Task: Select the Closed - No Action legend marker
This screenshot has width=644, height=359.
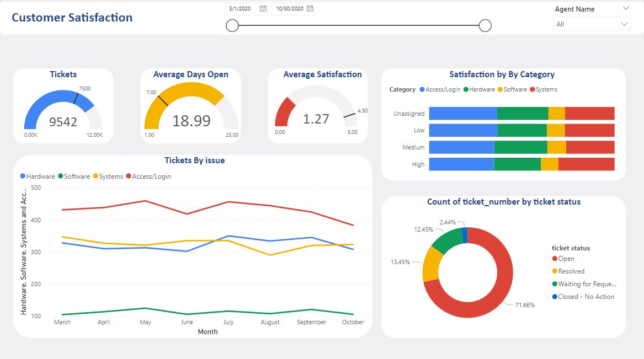Action: [x=555, y=297]
